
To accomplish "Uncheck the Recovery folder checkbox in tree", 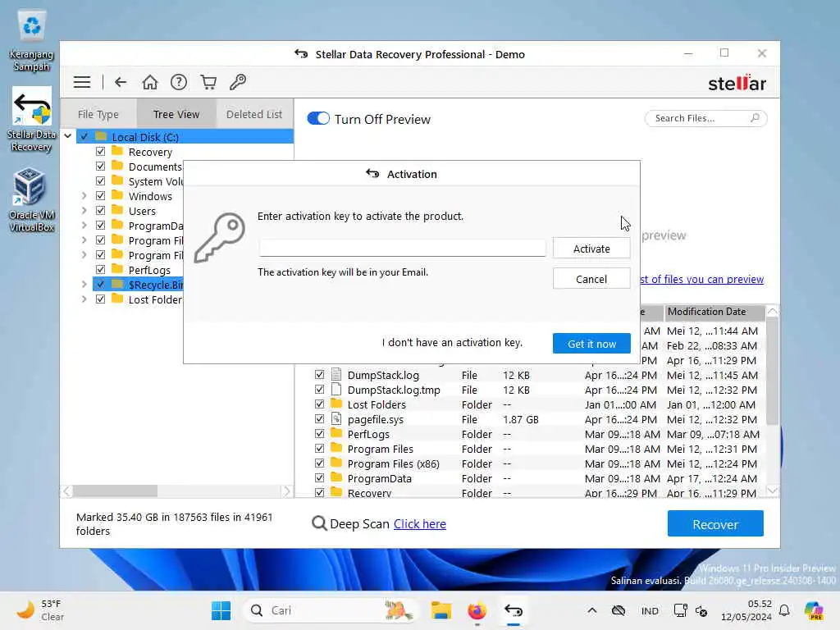I will [x=100, y=152].
